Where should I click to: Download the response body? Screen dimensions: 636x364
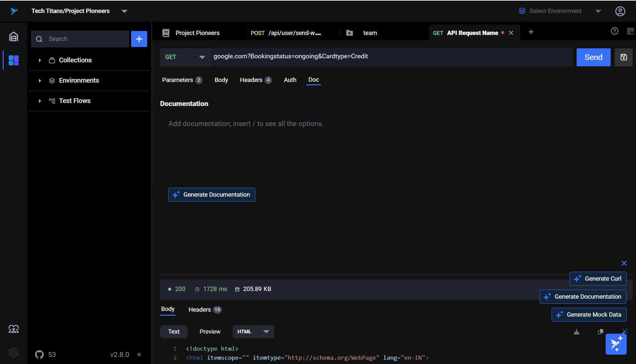pos(577,332)
